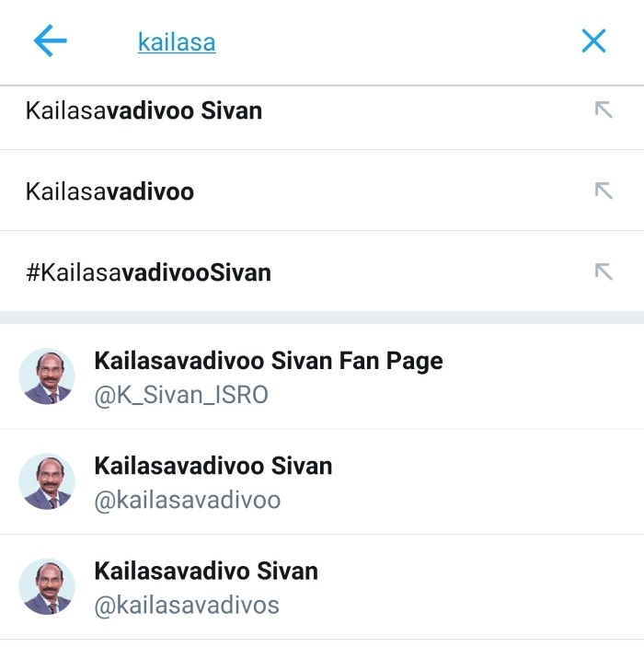Tap the arrow next to #KailasavadivooSivan
This screenshot has width=644, height=647.
coord(604,272)
